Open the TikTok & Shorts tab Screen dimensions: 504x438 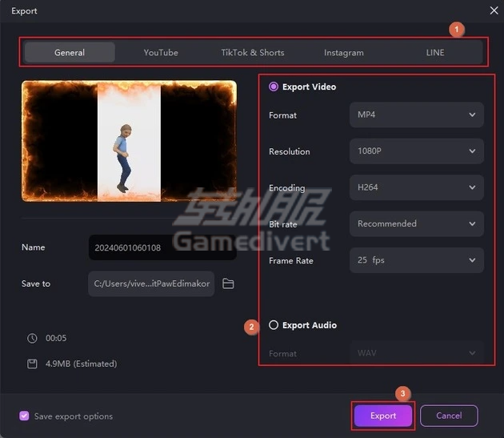click(x=253, y=53)
